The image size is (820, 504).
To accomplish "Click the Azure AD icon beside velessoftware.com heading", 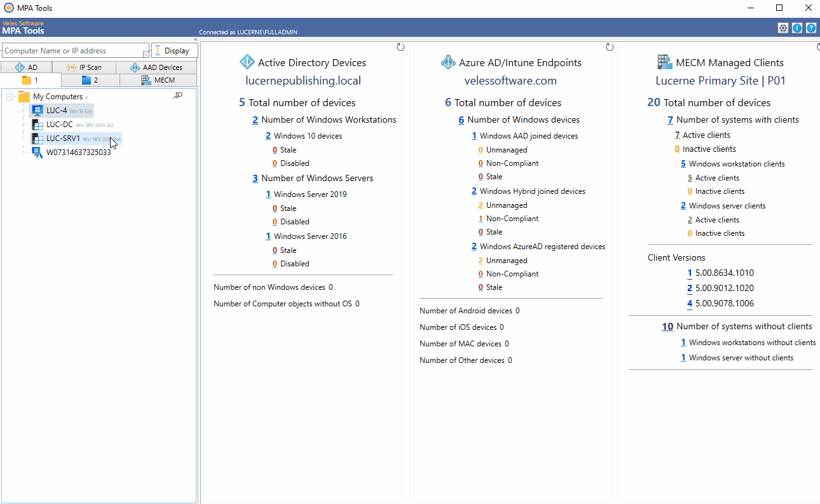I will point(448,62).
